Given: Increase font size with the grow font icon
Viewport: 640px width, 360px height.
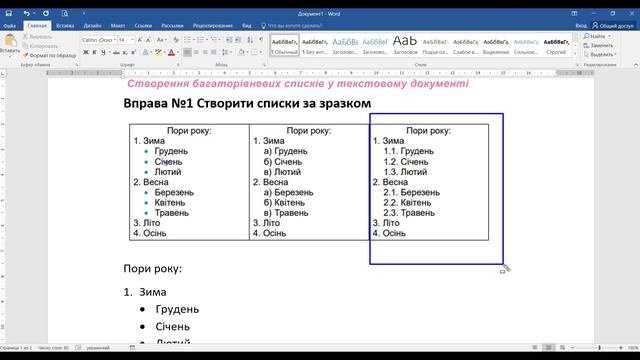Looking at the screenshot, I should [140, 40].
